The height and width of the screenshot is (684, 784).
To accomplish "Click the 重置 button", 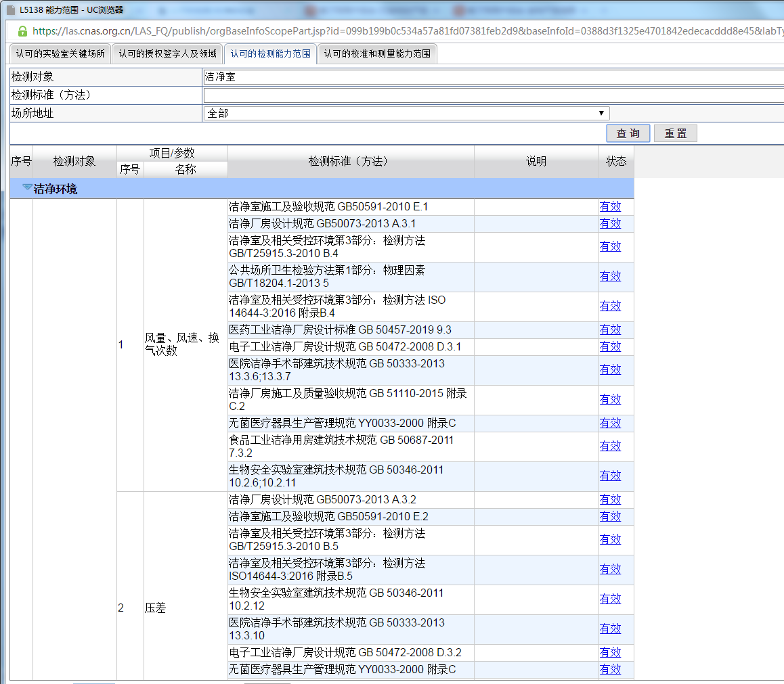I will point(675,133).
